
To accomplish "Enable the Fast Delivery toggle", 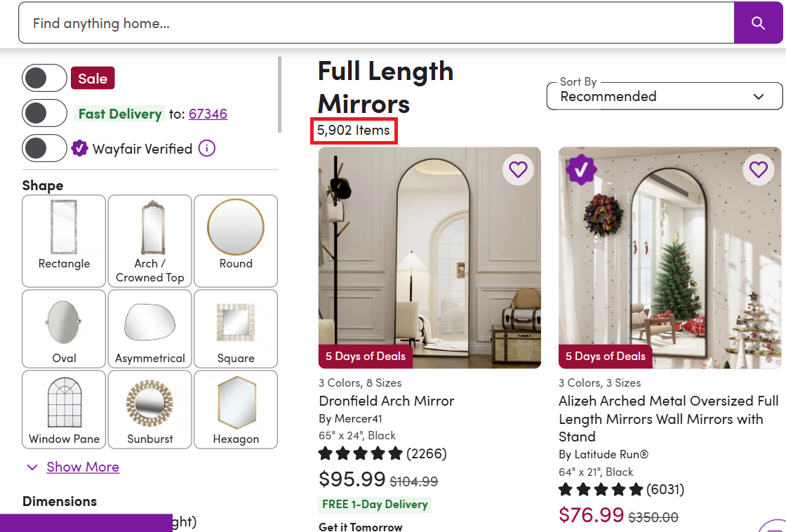I will [44, 113].
